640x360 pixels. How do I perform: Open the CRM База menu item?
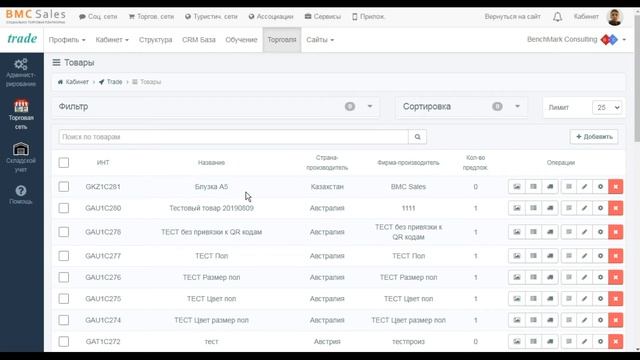click(199, 40)
